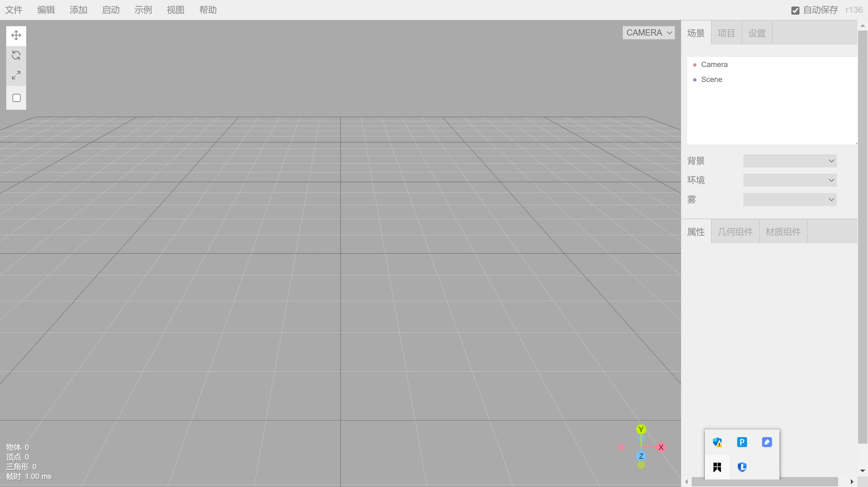Open the CAMERA viewport dropdown
Image resolution: width=868 pixels, height=487 pixels.
tap(649, 33)
